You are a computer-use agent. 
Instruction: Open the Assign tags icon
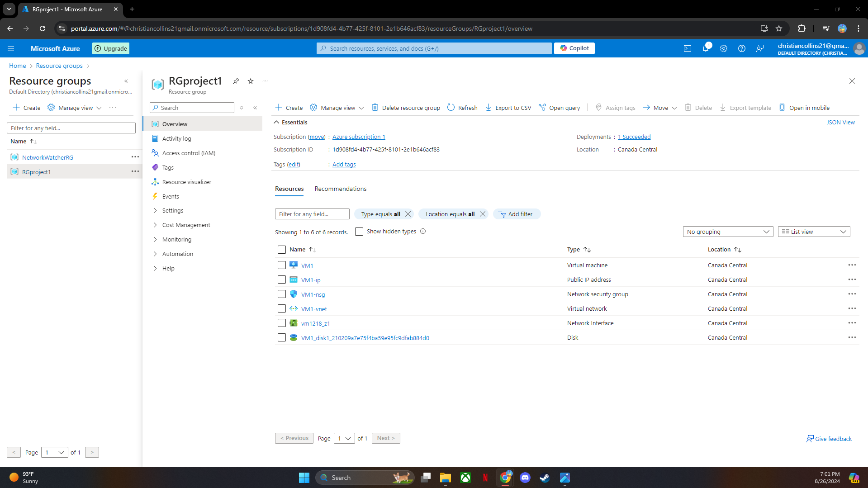(x=598, y=108)
